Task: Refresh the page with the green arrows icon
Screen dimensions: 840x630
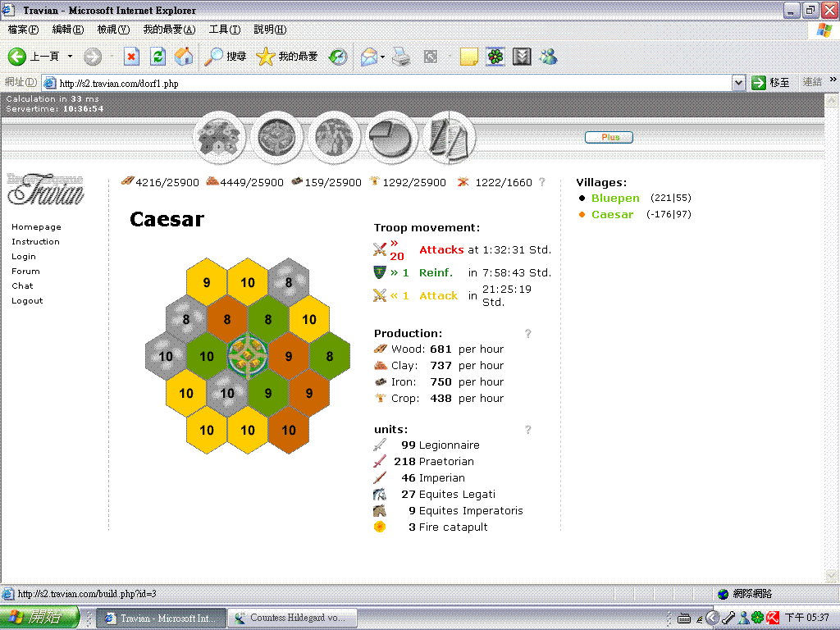Action: point(157,57)
